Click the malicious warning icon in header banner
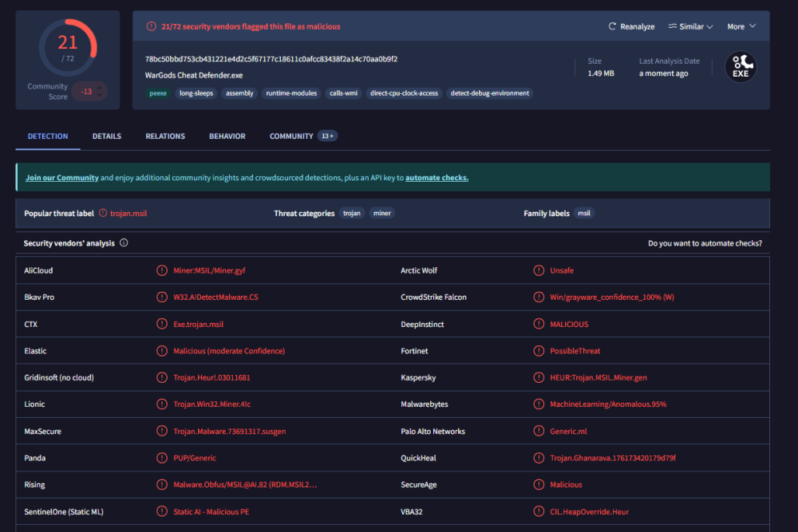 click(x=151, y=26)
